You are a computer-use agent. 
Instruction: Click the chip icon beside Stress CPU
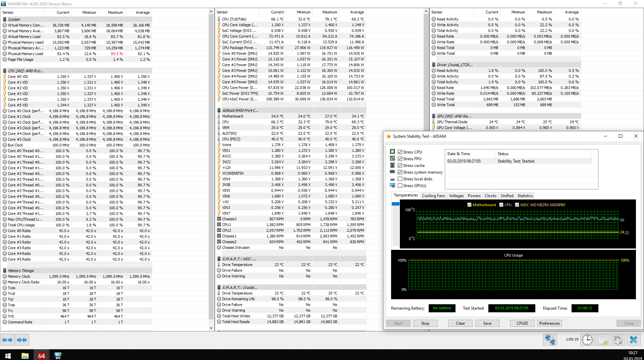click(392, 152)
